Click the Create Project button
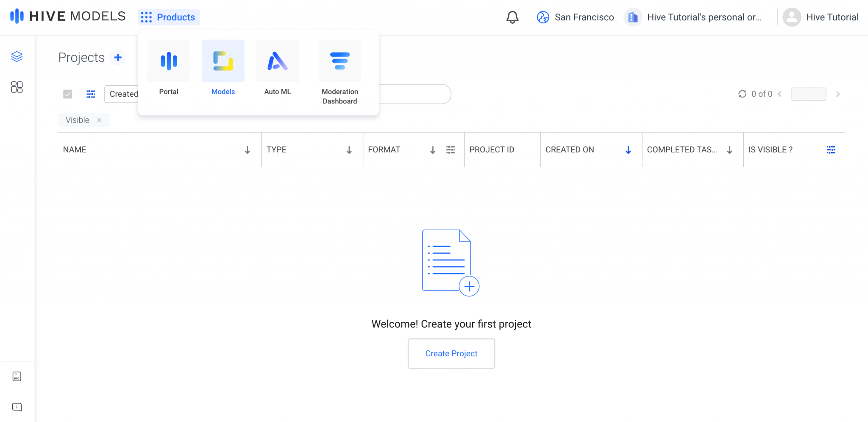868x422 pixels. 451,353
